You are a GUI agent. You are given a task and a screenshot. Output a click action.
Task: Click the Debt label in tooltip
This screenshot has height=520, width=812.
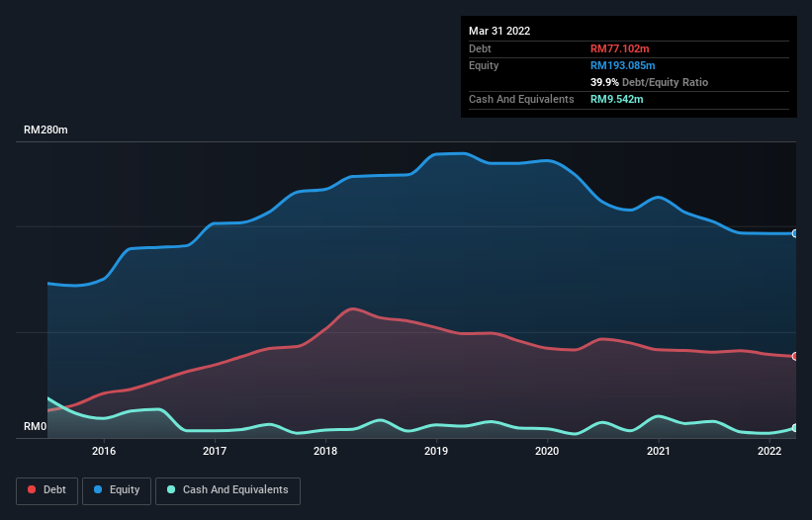point(480,48)
